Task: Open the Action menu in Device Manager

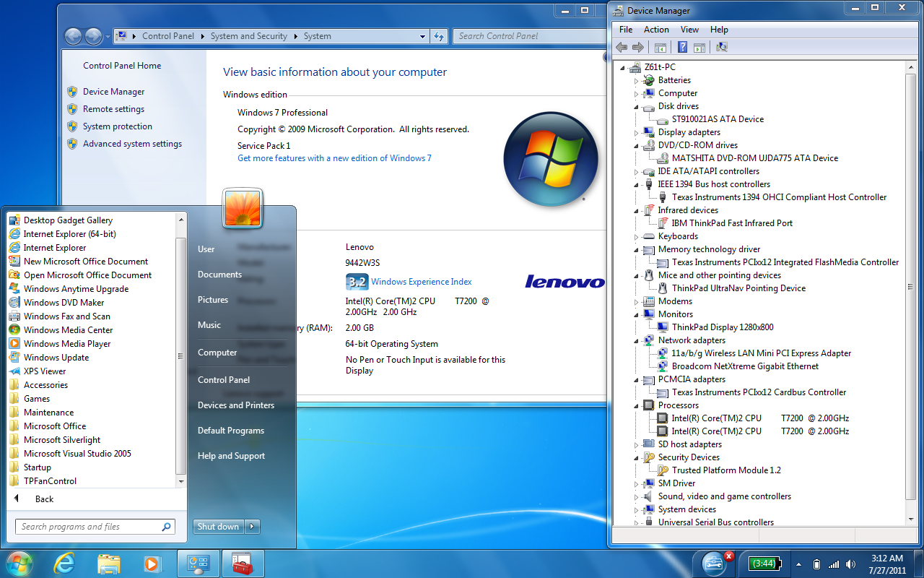Action: click(x=655, y=30)
